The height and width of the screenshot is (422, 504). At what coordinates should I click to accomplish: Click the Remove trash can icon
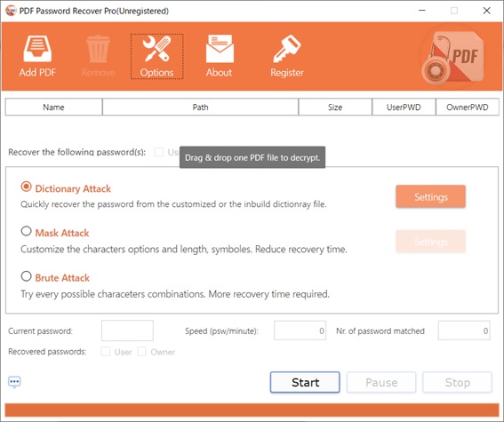pos(98,49)
